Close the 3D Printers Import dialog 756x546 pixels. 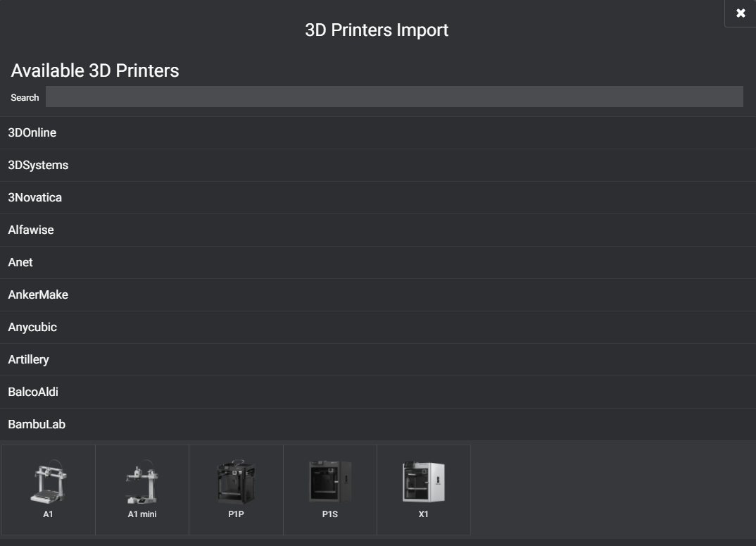(740, 13)
